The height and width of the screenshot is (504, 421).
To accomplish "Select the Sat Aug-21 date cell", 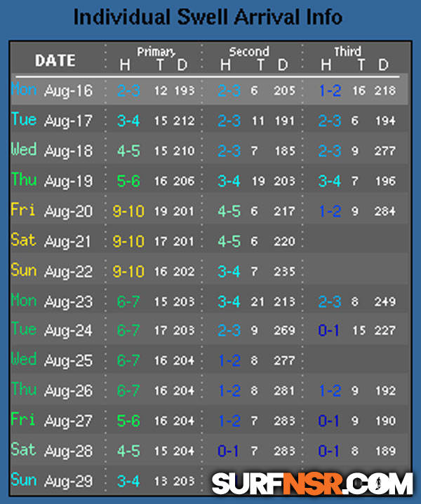I will 51,240.
